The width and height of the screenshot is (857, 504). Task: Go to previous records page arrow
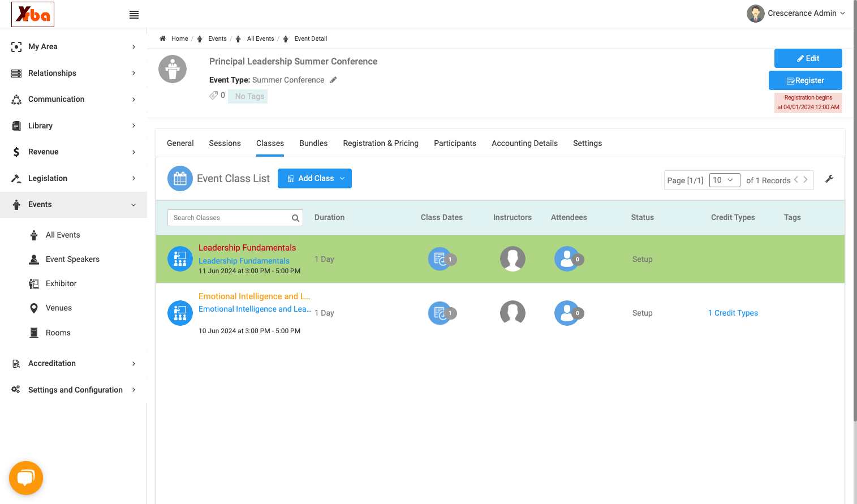coord(796,179)
